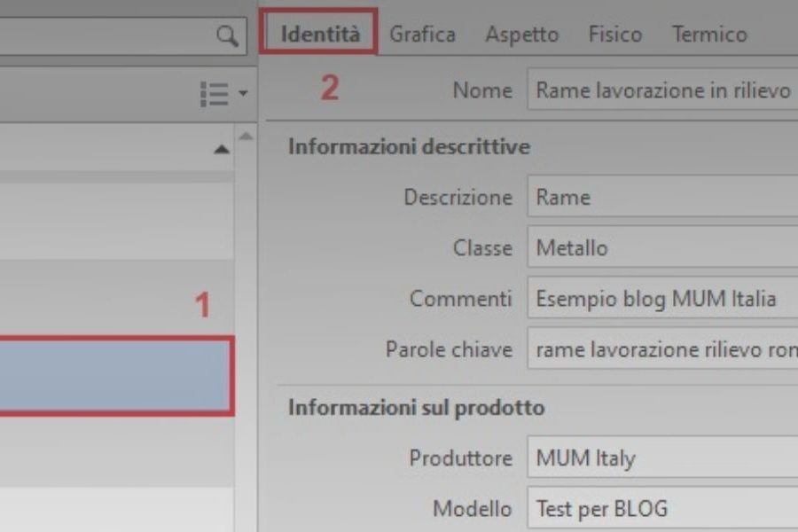
Task: Click the vertical scrollbar of the materials list
Action: 246,266
